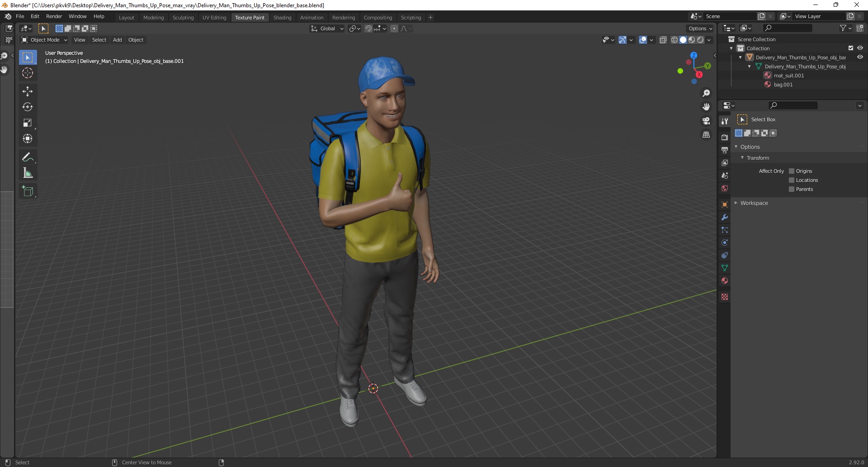Click the viewport pan hand icon
This screenshot has height=467, width=868.
[706, 107]
